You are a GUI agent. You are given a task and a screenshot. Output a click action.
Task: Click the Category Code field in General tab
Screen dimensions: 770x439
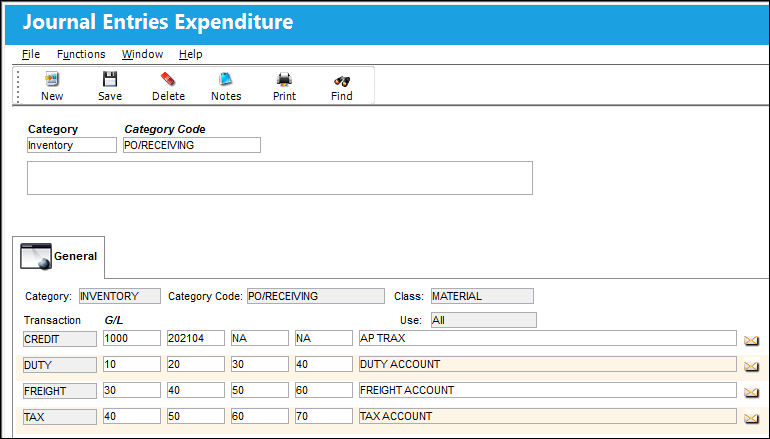[316, 296]
